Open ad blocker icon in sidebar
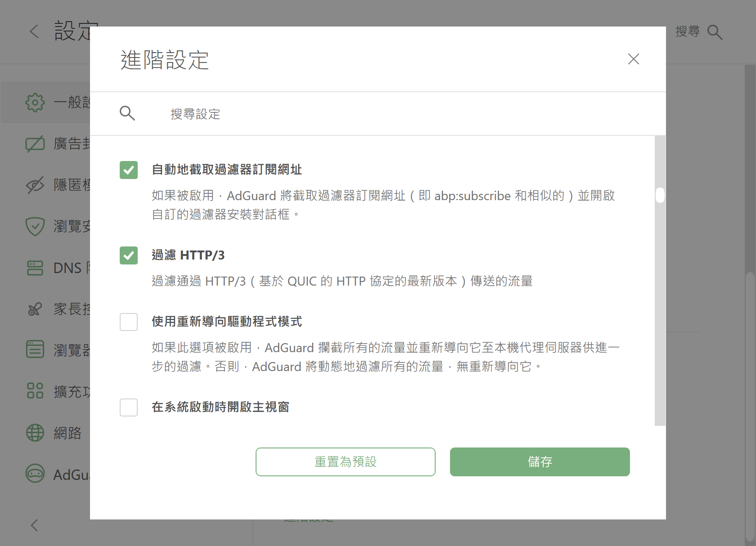 click(x=35, y=144)
